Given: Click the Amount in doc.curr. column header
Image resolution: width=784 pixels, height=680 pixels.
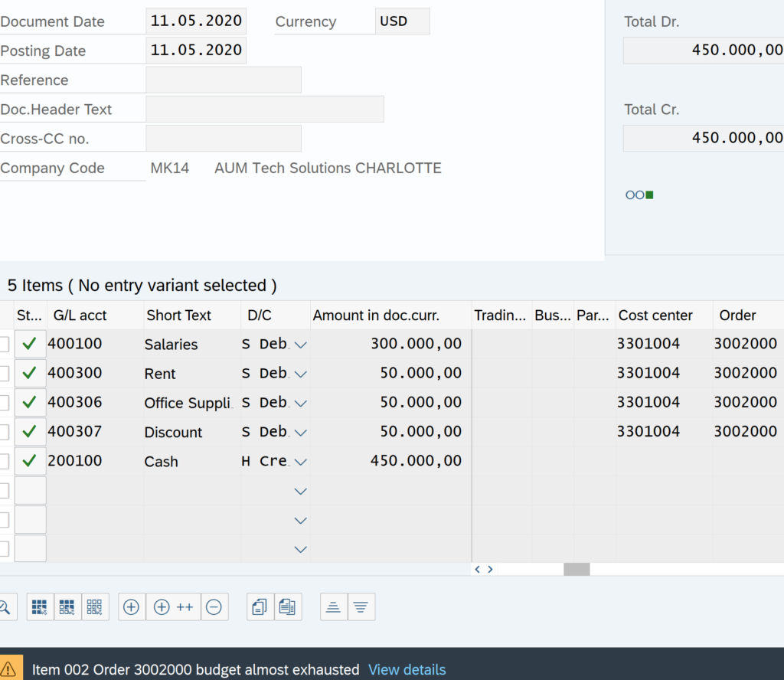Looking at the screenshot, I should pyautogui.click(x=391, y=315).
